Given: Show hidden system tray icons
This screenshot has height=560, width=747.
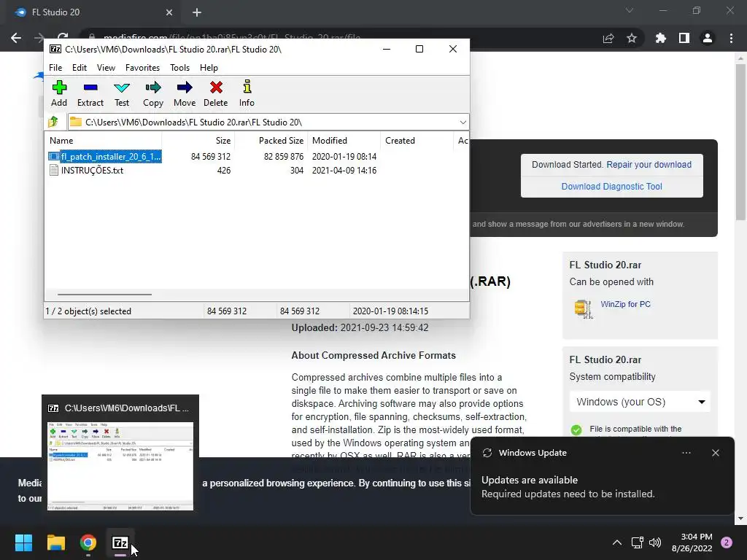Looking at the screenshot, I should [616, 542].
